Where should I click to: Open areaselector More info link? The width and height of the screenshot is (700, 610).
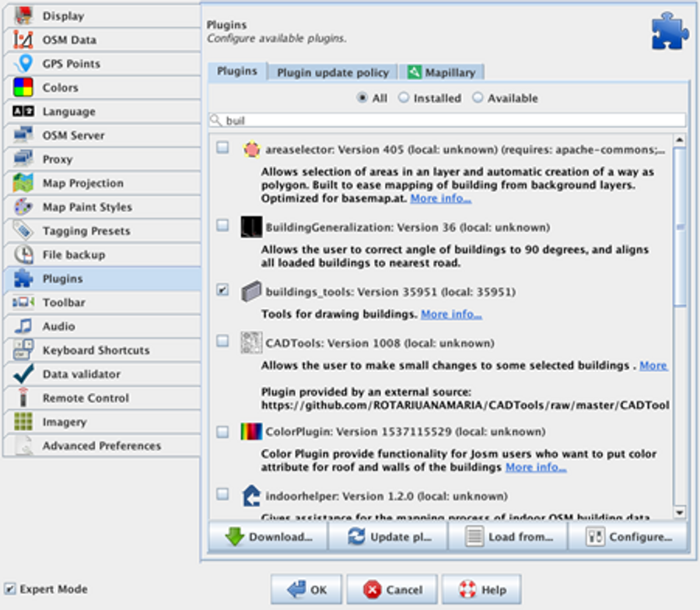coord(441,198)
